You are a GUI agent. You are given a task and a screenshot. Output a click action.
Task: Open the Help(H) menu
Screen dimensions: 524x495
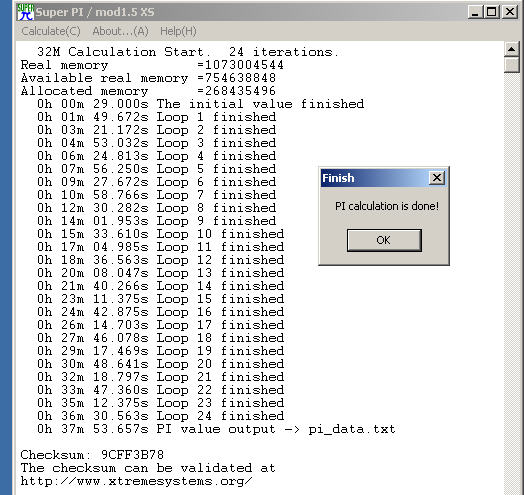[x=178, y=31]
